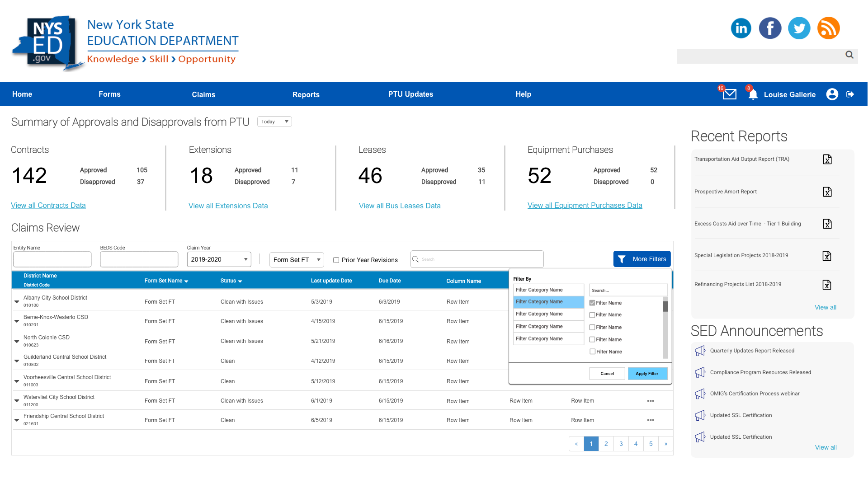Screen dimensions: 868x488
Task: Open the Claim Year 2019-2020 dropdown
Action: tap(219, 259)
